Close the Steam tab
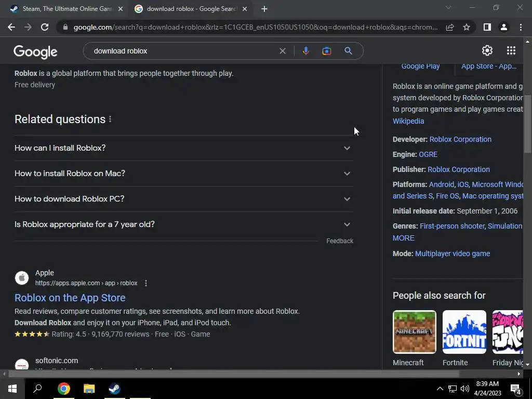Screen dimensions: 532x399 (x=121, y=9)
